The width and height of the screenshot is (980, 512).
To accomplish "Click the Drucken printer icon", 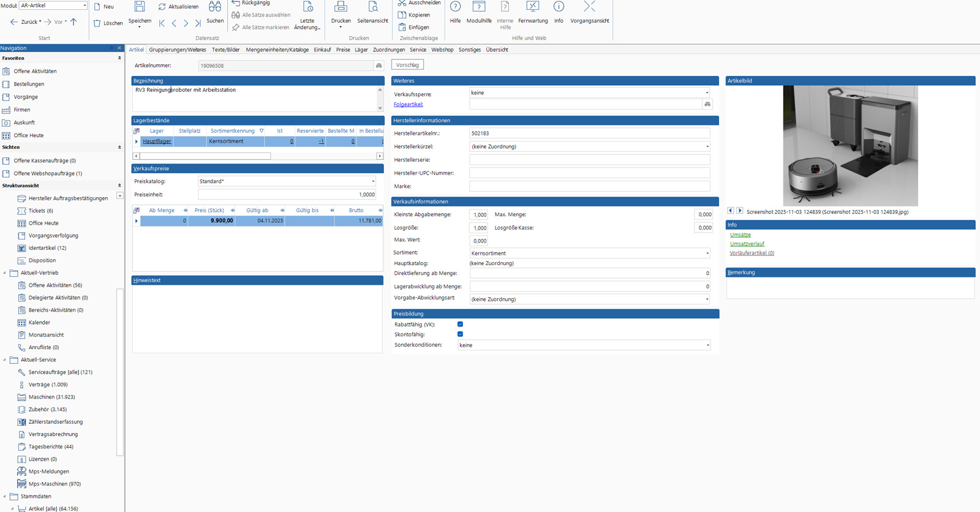I will click(341, 7).
